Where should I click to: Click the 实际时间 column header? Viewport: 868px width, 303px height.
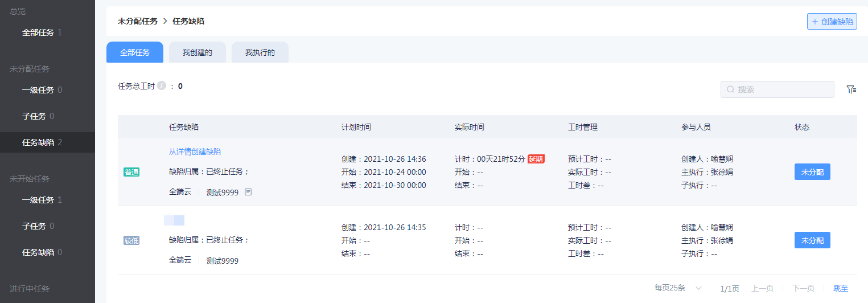pos(470,127)
